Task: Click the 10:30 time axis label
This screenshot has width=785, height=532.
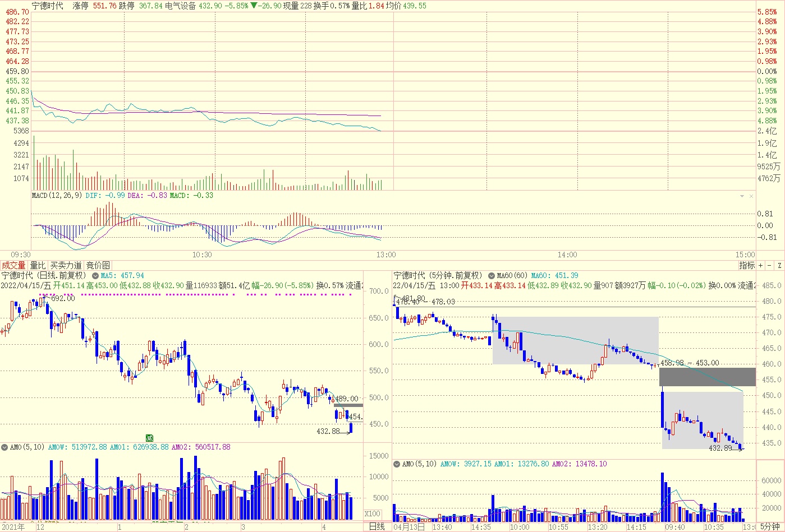Action: (202, 255)
